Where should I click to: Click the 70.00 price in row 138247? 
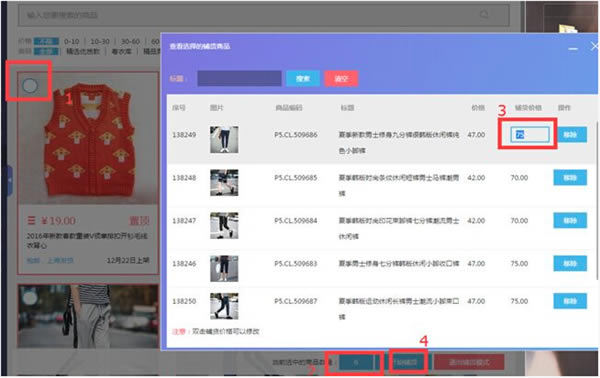click(x=519, y=221)
